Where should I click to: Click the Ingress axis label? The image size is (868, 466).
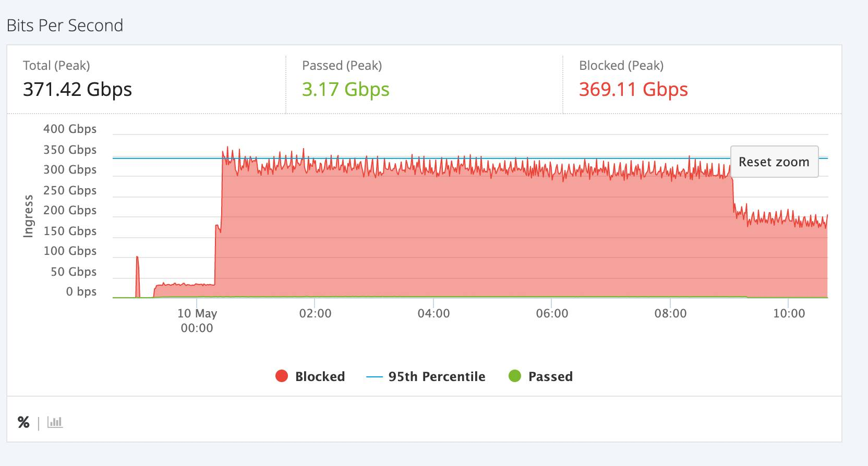click(30, 215)
